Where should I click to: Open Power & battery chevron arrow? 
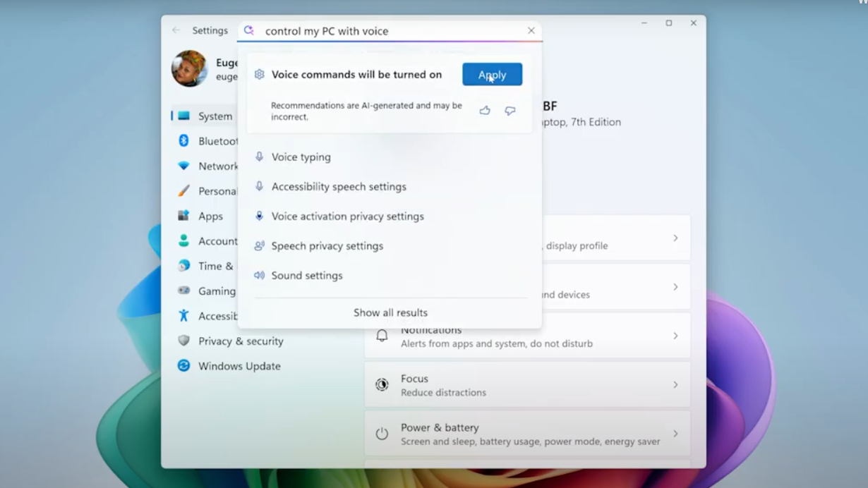(675, 434)
